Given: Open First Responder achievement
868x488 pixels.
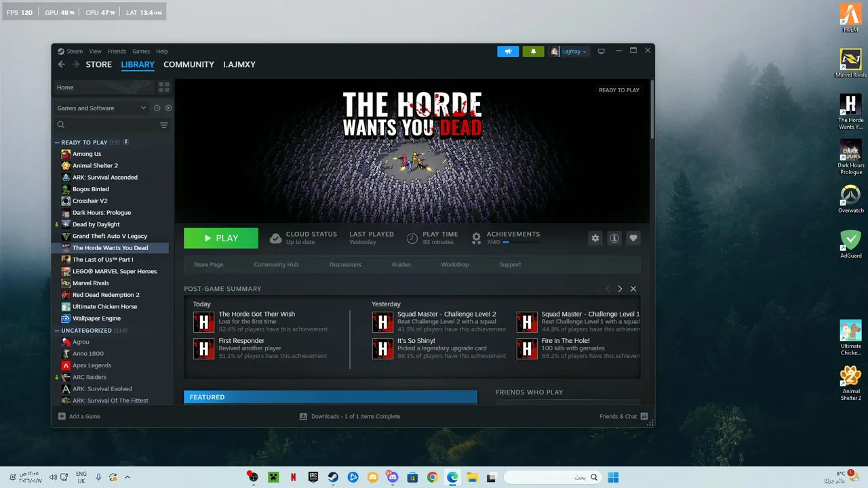Looking at the screenshot, I should coord(260,348).
